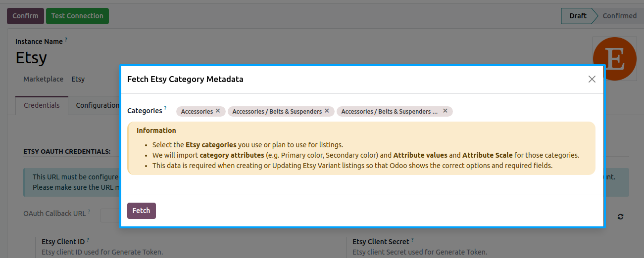Click the Etsy Client ID label

point(63,242)
